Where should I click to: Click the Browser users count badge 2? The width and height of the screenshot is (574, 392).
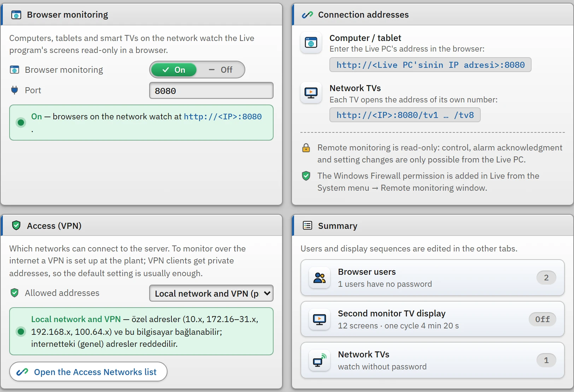[546, 278]
